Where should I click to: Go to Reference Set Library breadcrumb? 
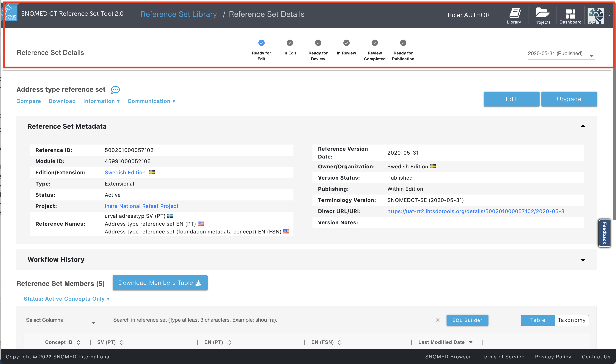pos(179,14)
